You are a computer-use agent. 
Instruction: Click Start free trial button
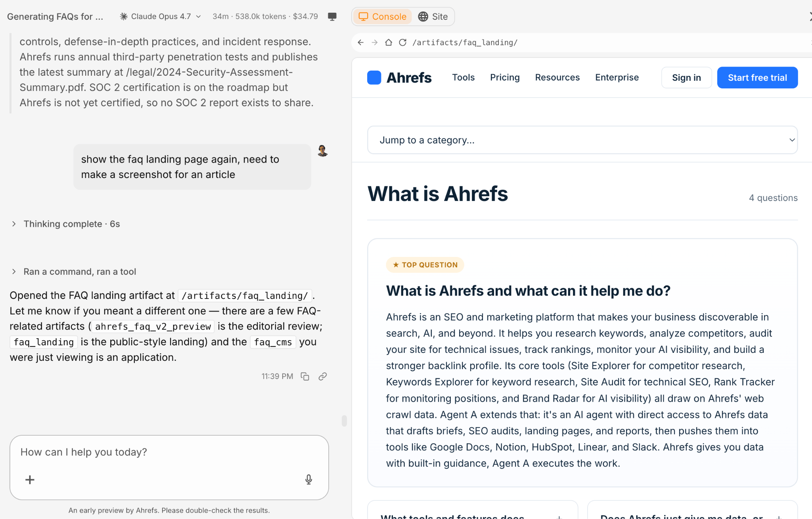coord(757,78)
